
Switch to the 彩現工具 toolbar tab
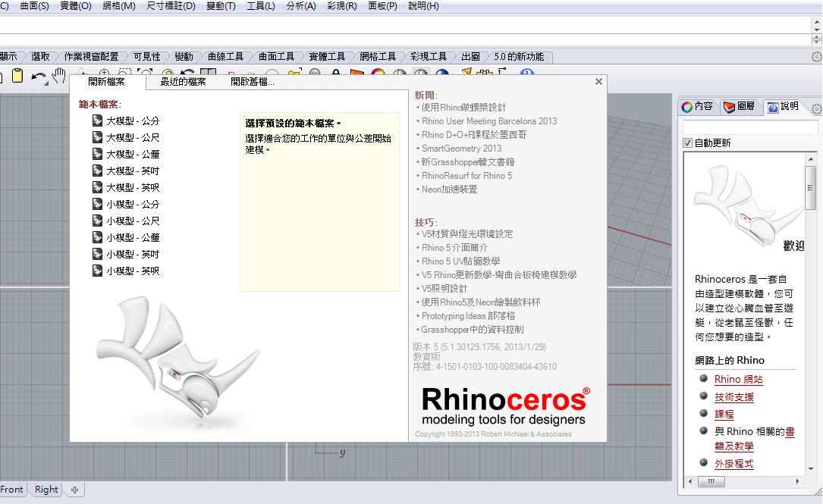pos(429,57)
